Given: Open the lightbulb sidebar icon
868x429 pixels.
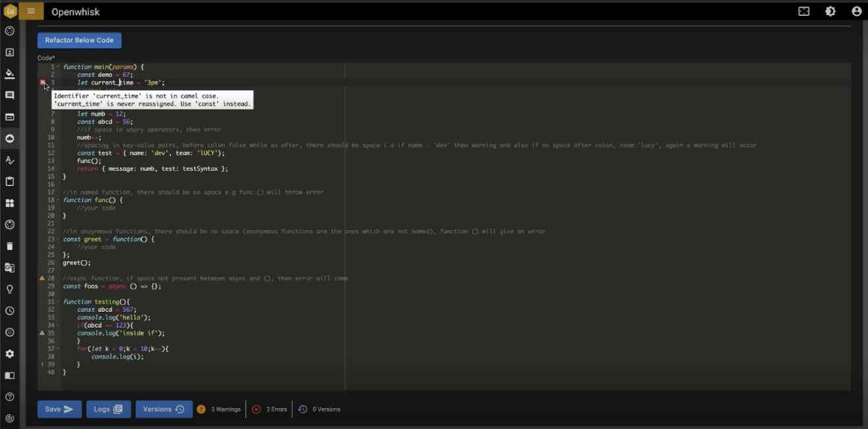Looking at the screenshot, I should [10, 290].
